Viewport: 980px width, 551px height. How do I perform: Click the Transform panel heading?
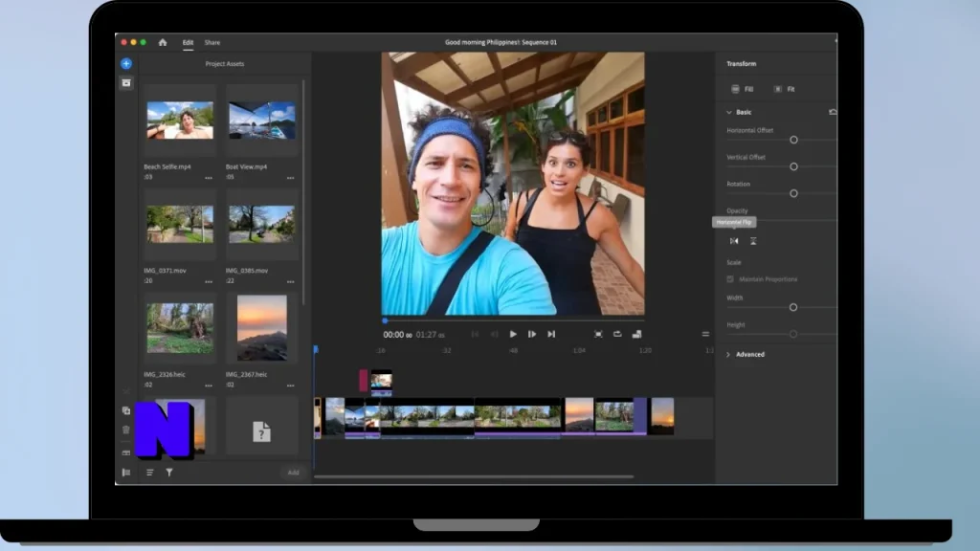(x=742, y=64)
